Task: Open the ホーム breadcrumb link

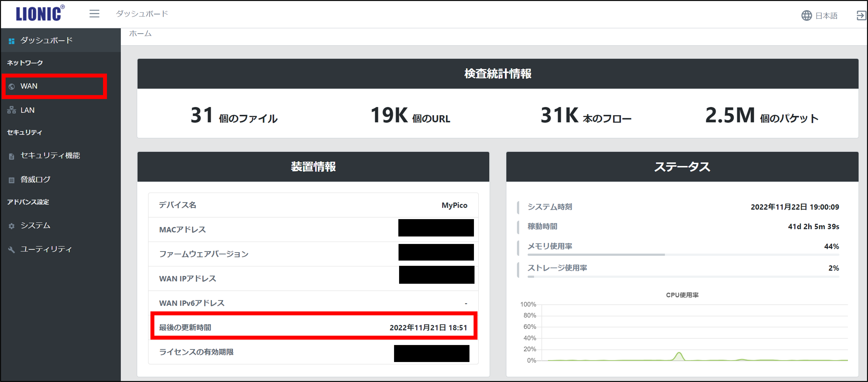Action: click(140, 33)
